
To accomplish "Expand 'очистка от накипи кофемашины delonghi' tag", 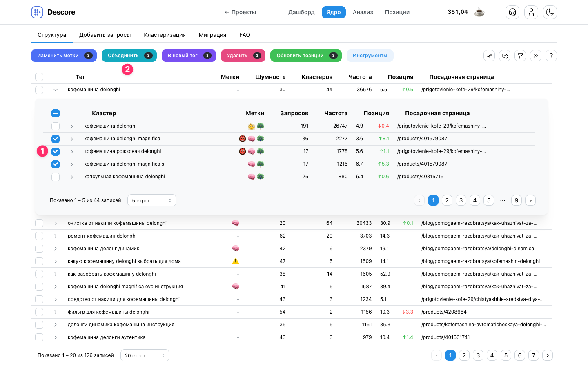I will pos(56,223).
